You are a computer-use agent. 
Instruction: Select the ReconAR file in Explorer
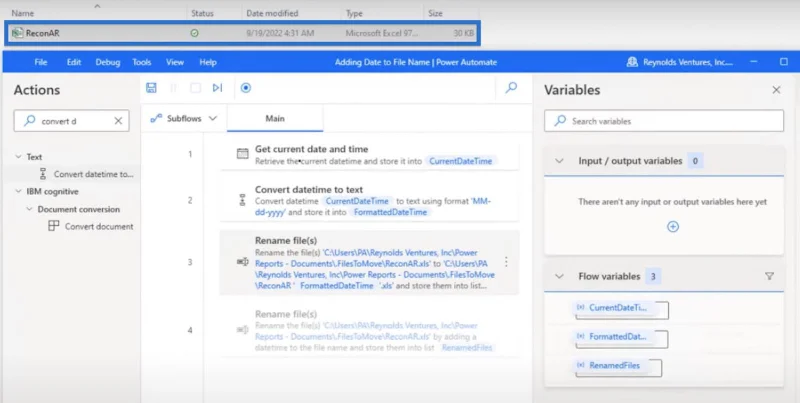[242, 33]
